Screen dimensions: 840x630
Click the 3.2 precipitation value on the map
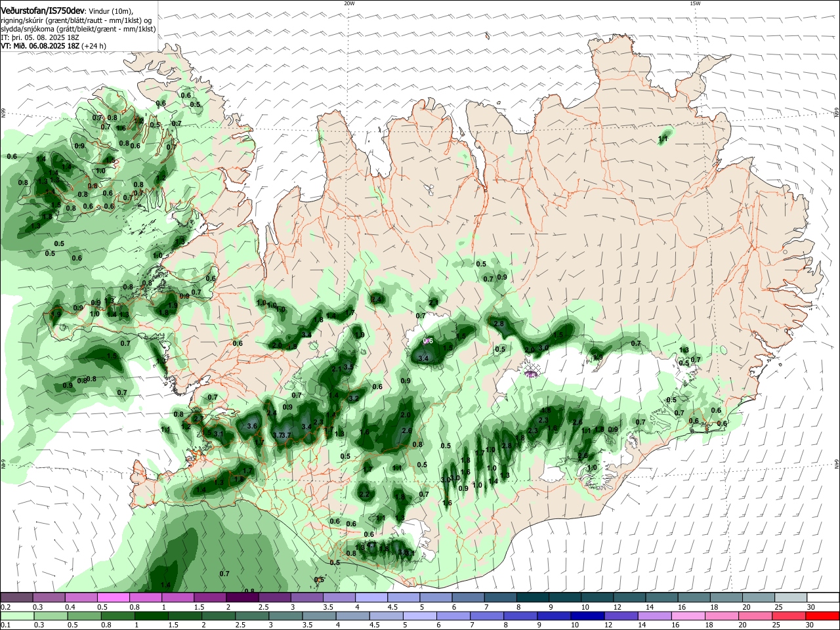(x=354, y=398)
